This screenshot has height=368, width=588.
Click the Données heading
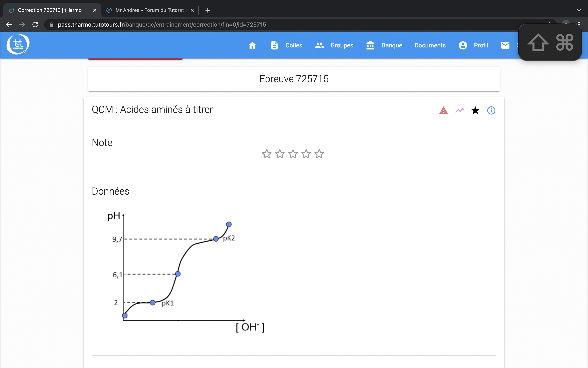110,191
